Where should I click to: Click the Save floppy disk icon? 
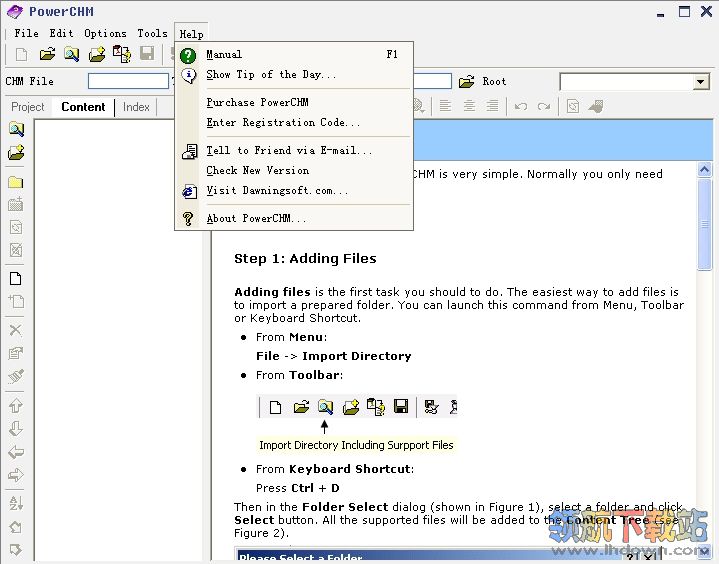(x=147, y=54)
